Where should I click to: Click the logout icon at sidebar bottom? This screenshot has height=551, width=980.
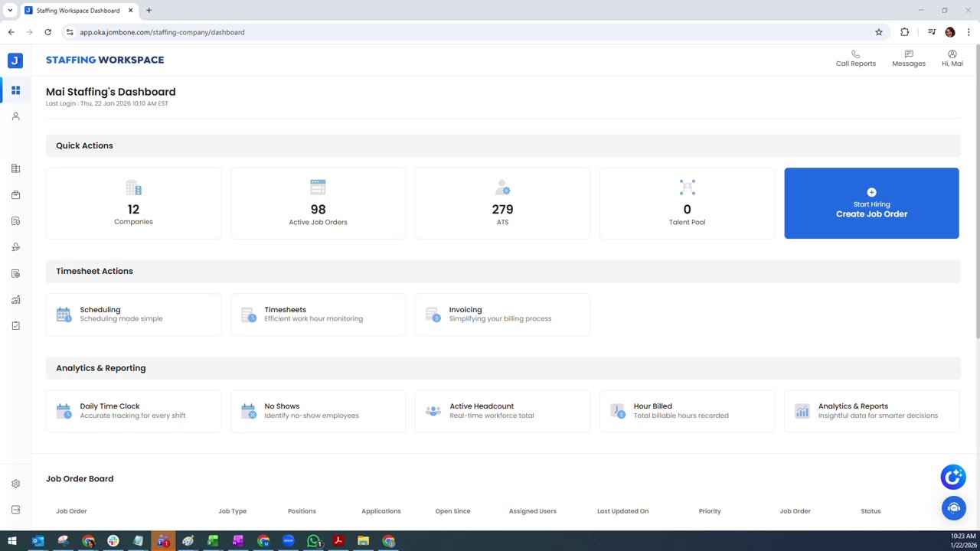point(15,510)
